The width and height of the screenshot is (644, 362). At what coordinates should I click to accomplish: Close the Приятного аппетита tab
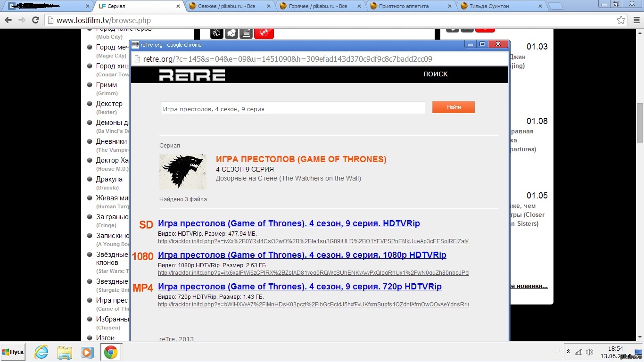point(450,6)
